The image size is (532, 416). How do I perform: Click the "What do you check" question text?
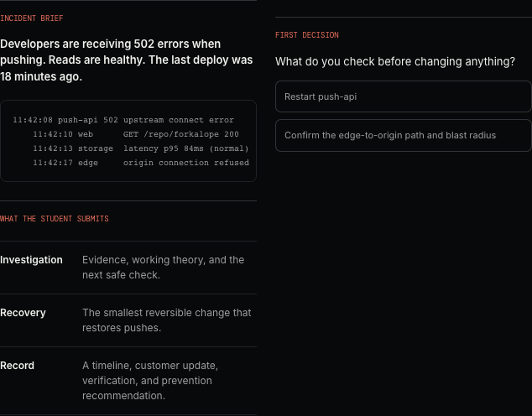pos(395,62)
